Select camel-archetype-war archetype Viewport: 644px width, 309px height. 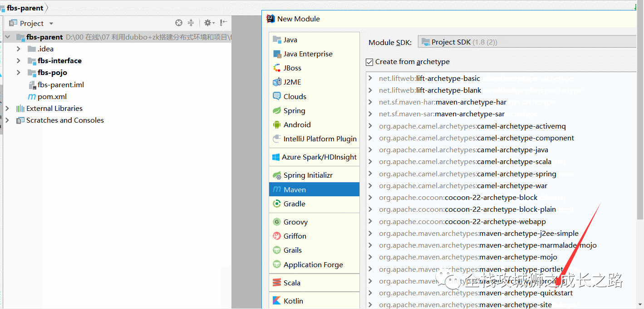(x=463, y=185)
